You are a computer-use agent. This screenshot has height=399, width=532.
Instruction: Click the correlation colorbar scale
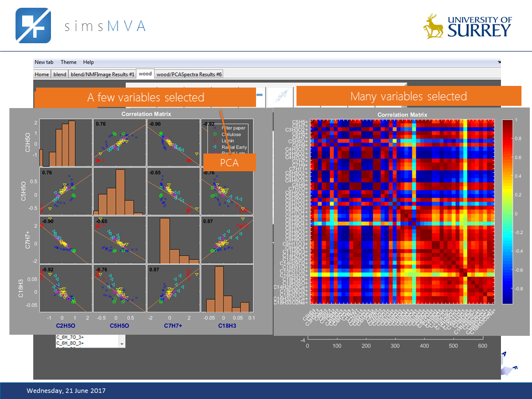pos(508,211)
